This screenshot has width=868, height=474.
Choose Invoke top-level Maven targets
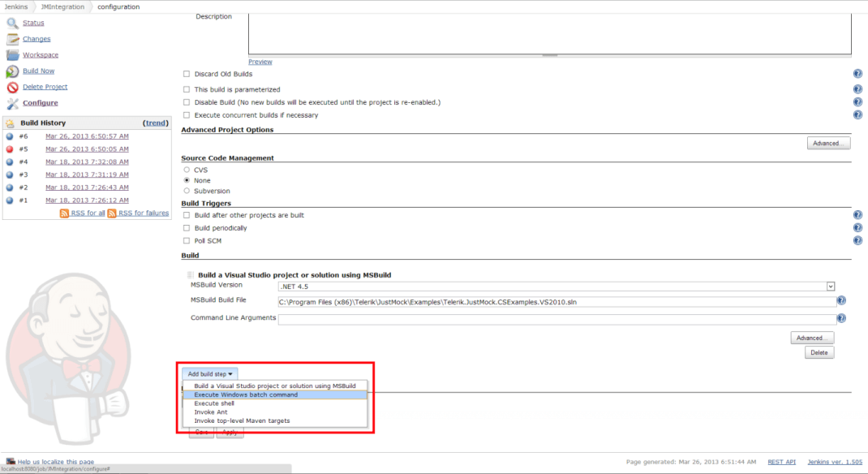tap(274, 421)
